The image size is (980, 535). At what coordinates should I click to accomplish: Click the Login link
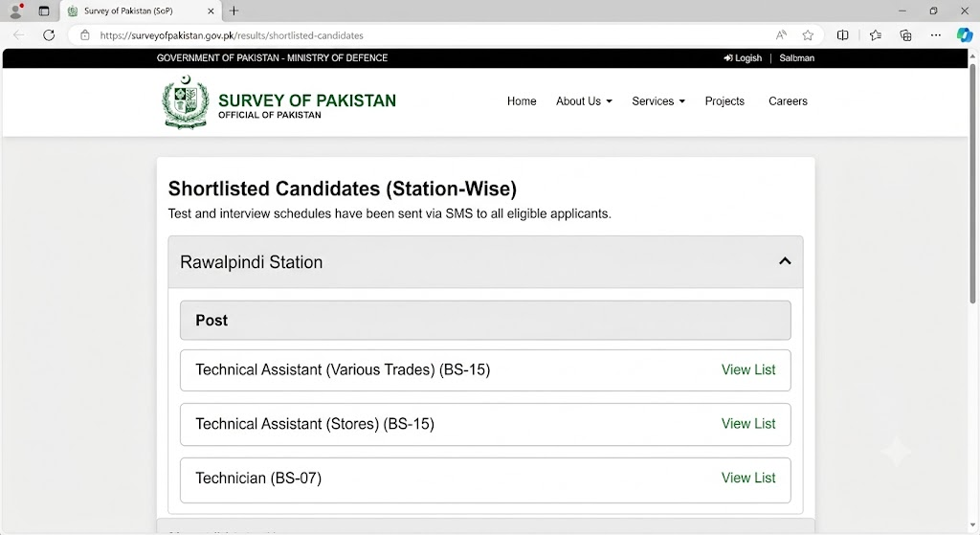coord(743,58)
